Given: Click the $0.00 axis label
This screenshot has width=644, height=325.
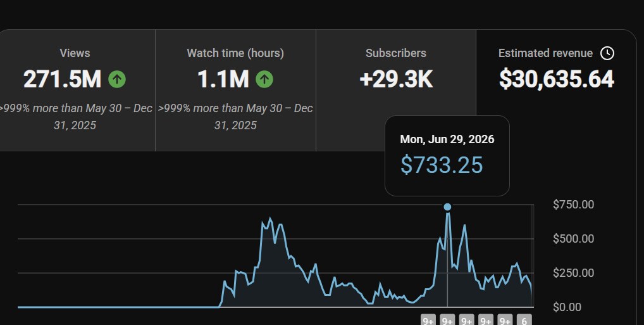Looking at the screenshot, I should click(567, 307).
